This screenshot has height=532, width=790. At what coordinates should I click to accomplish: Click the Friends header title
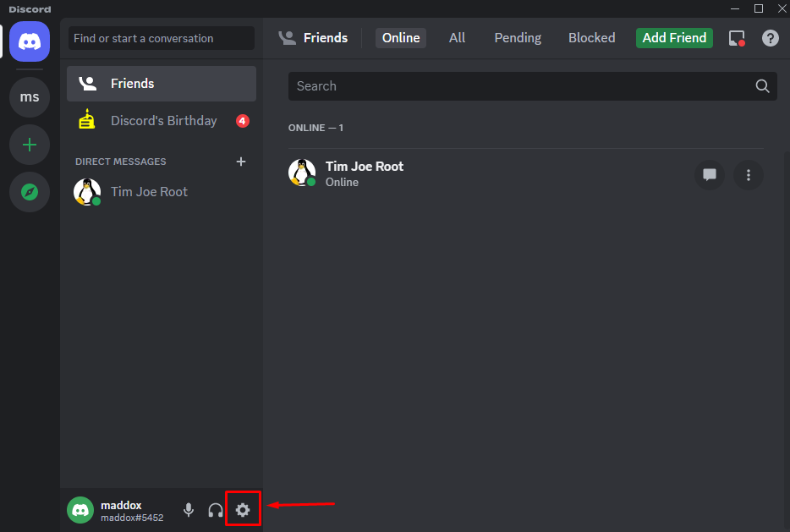[326, 38]
